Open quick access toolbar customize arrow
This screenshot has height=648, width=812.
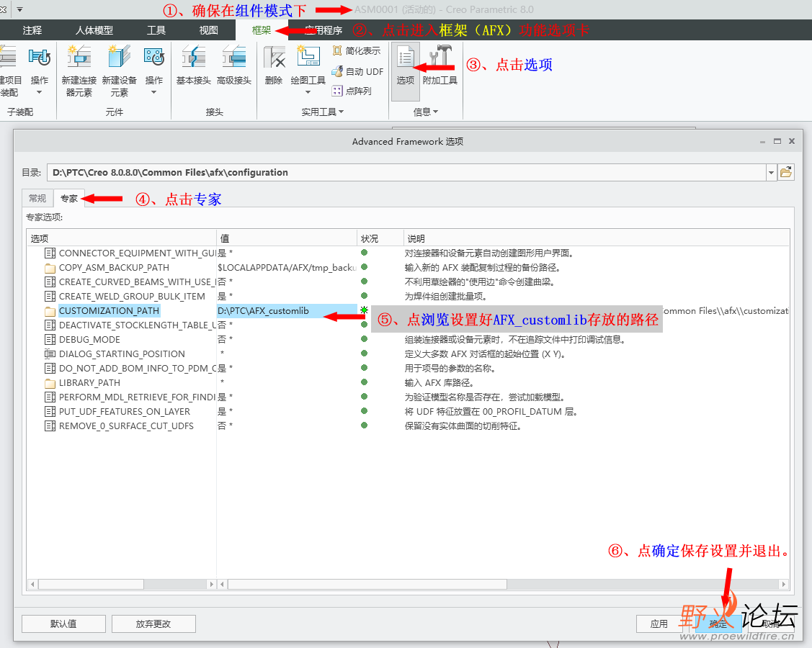[19, 9]
